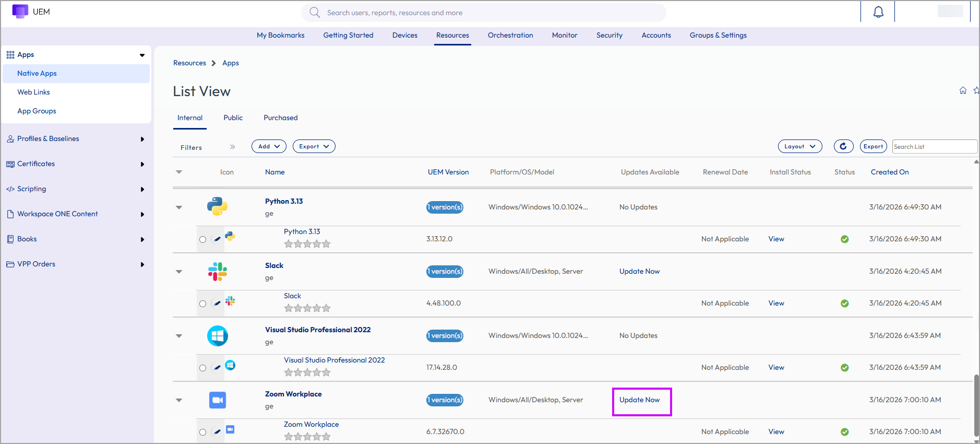Expand the Filters panel with double chevron
The image size is (980, 444).
click(x=232, y=147)
